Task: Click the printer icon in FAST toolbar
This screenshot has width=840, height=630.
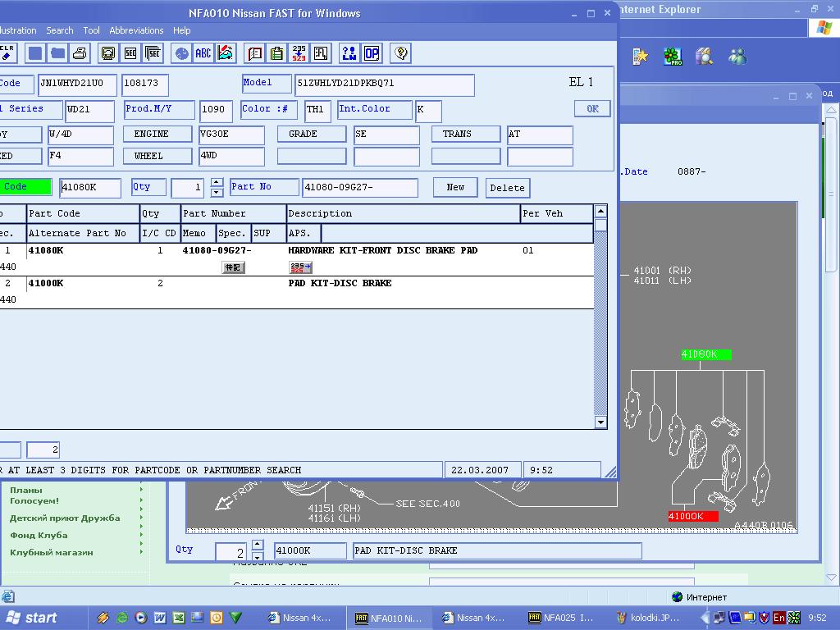Action: 80,53
